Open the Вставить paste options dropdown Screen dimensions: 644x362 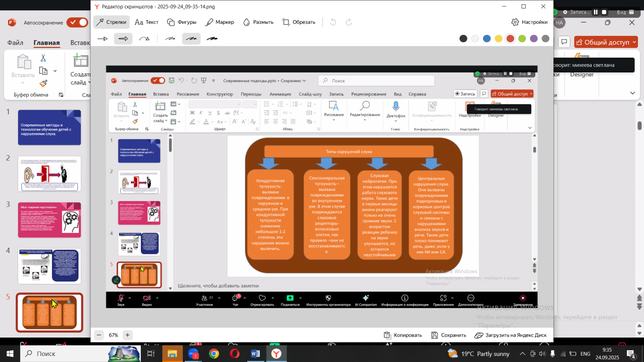(23, 83)
